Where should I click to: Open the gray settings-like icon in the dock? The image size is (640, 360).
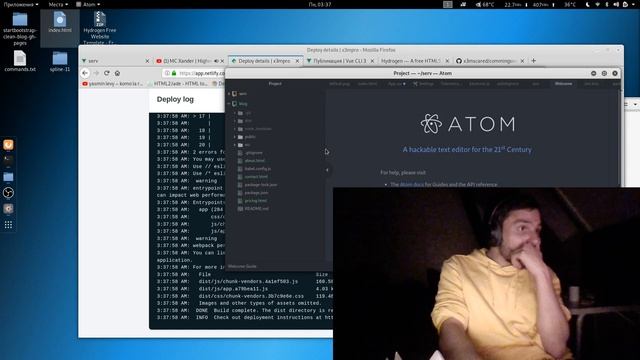coord(8,209)
